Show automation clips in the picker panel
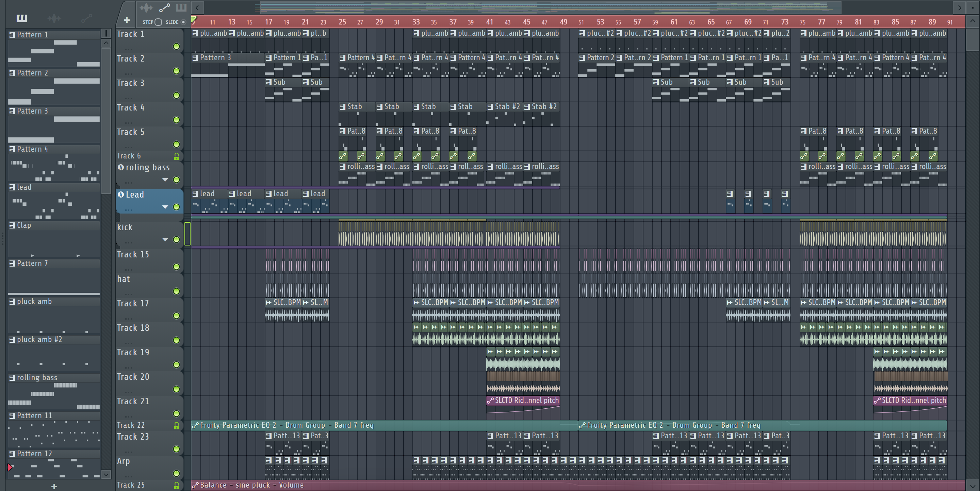Image resolution: width=980 pixels, height=491 pixels. 86,18
